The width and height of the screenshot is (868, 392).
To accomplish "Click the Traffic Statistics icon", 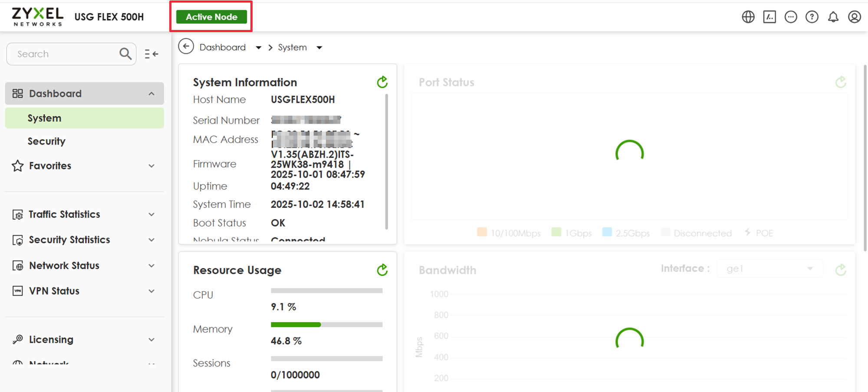I will coord(18,214).
